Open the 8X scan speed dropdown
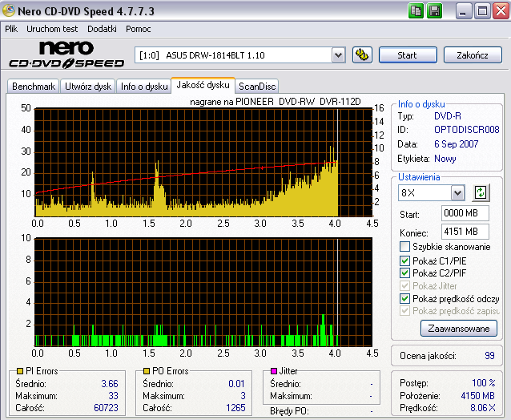The height and width of the screenshot is (420, 511). tap(457, 192)
